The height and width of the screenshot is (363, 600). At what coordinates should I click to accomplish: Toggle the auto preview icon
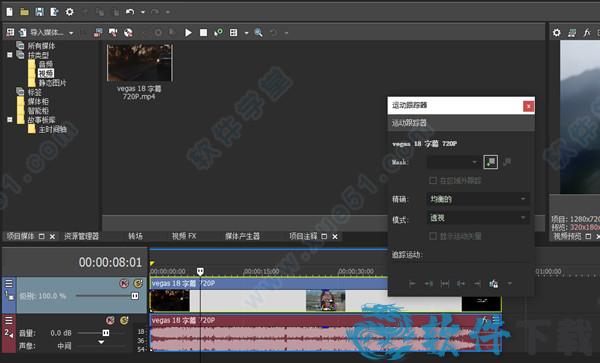point(218,33)
